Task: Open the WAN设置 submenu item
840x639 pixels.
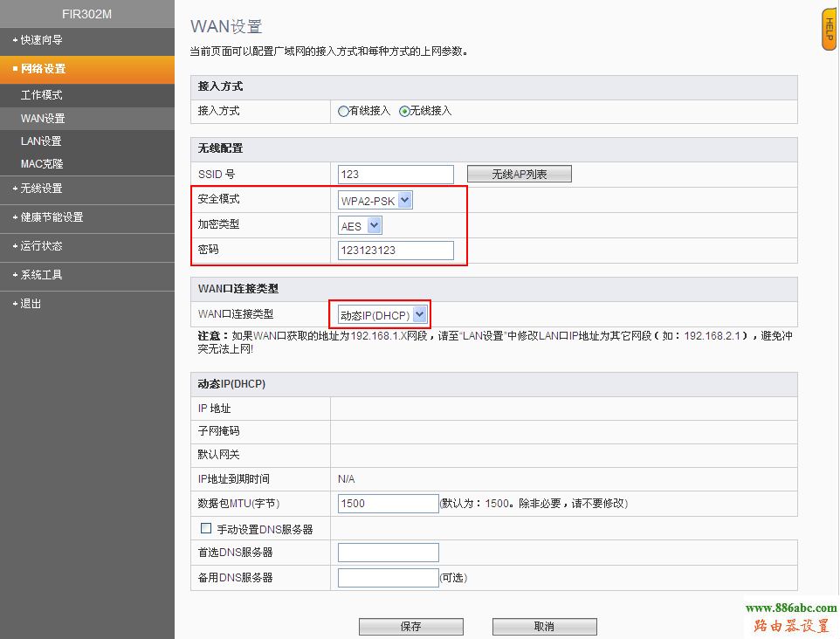Action: coord(86,119)
